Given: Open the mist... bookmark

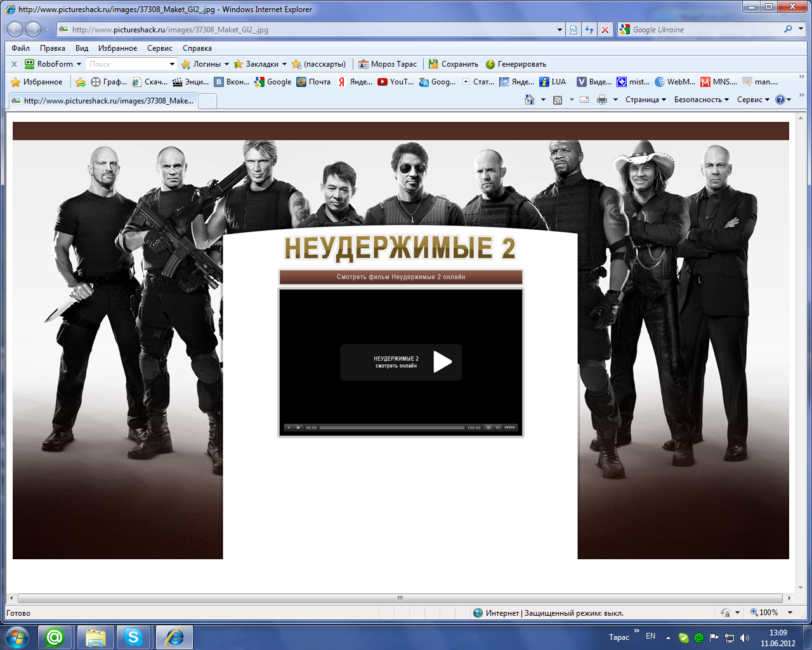Looking at the screenshot, I should (x=633, y=82).
